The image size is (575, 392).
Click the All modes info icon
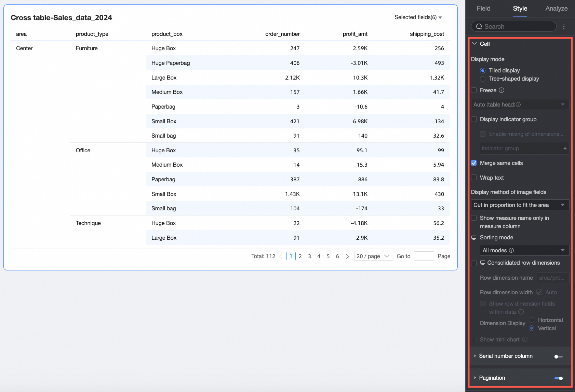click(511, 250)
